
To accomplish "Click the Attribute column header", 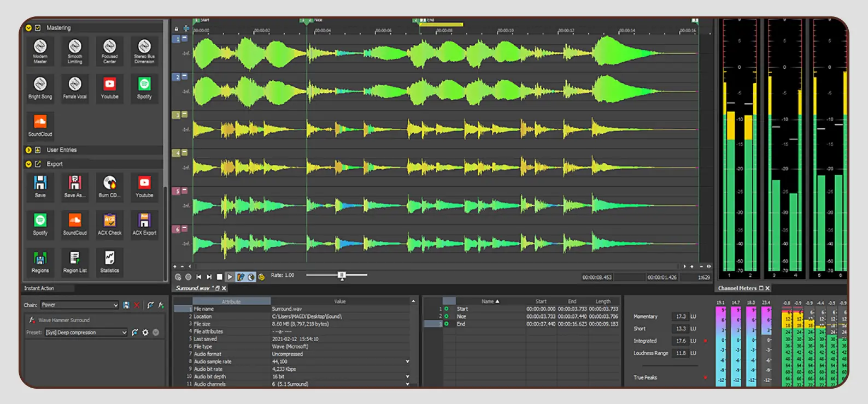I will pos(232,301).
